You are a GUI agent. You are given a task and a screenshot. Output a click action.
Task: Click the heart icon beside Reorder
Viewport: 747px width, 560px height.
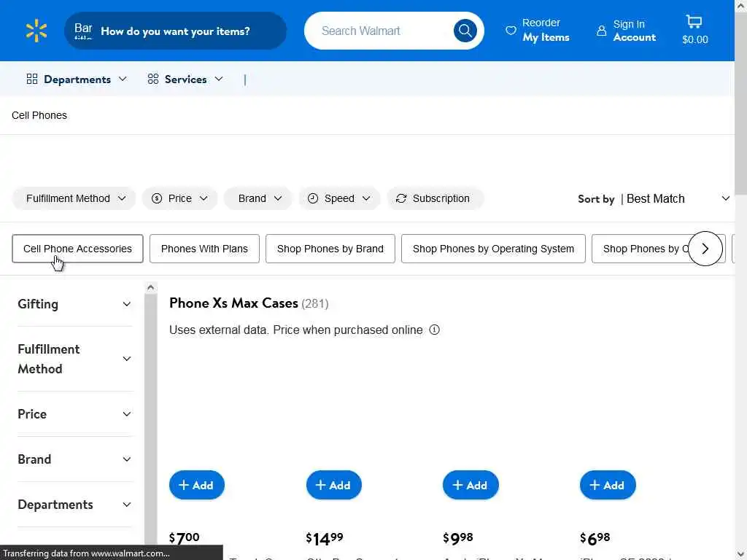pos(511,31)
